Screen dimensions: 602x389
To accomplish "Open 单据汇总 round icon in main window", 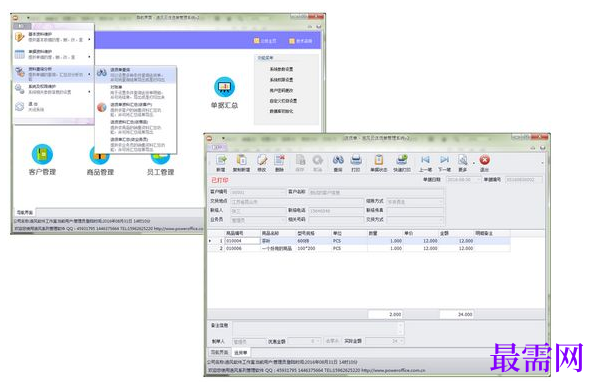I will pyautogui.click(x=224, y=87).
